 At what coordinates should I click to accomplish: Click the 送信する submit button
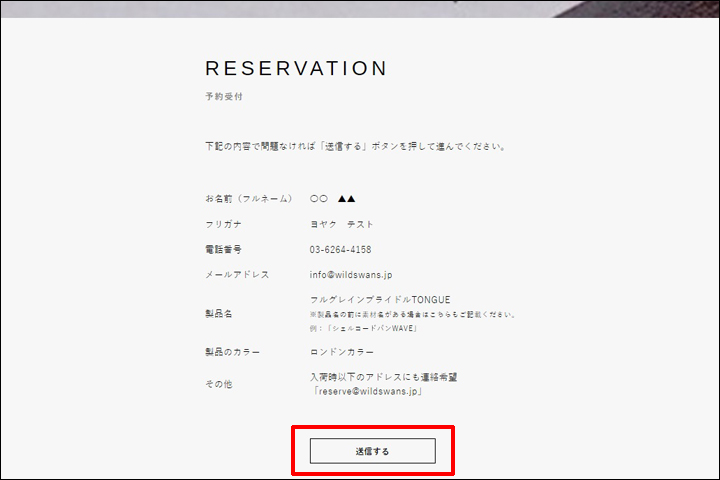[x=372, y=451]
